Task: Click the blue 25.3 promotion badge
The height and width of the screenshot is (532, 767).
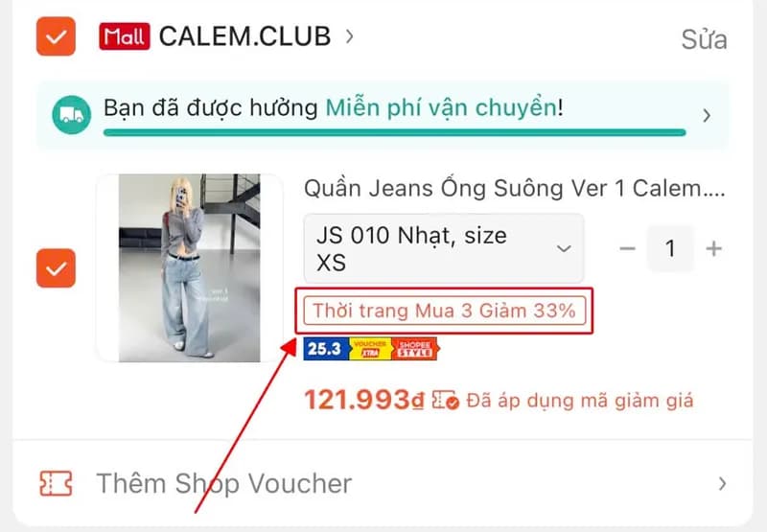Action: [326, 349]
